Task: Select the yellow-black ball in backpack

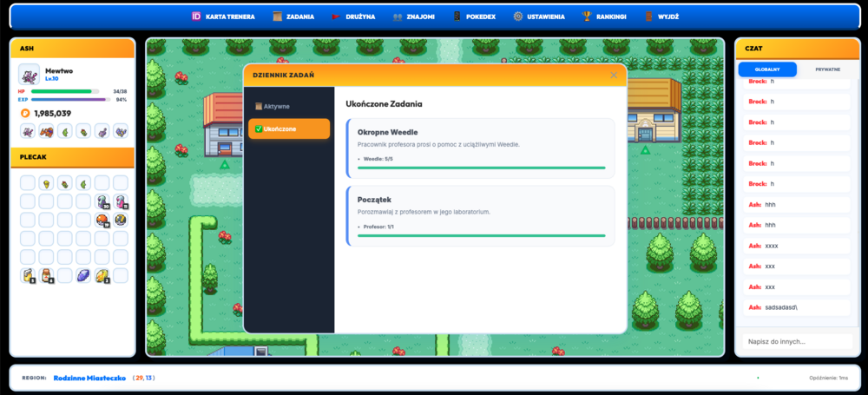Action: pyautogui.click(x=121, y=220)
